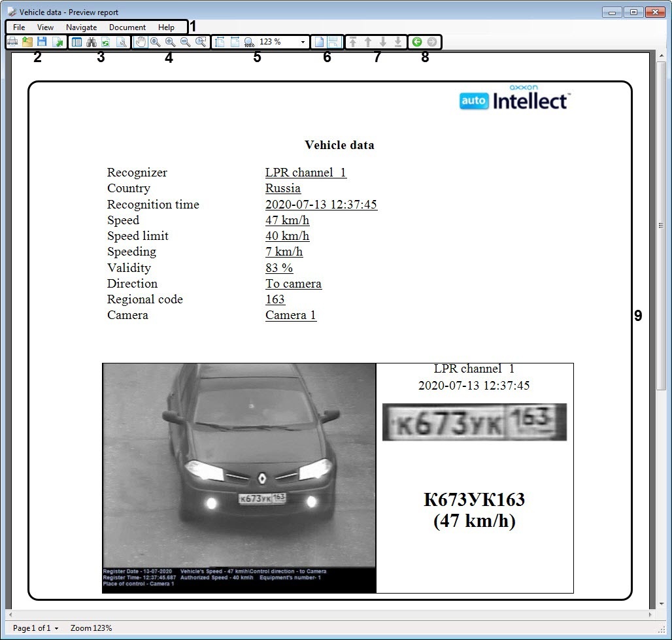This screenshot has width=672, height=640.
Task: Click the 'LPR channel 1' recognizer value
Action: (305, 173)
